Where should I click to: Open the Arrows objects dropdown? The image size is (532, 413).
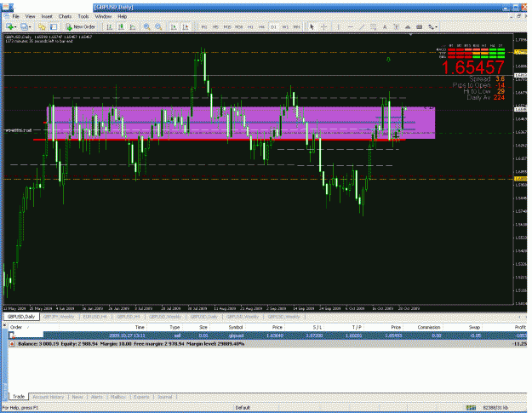point(432,26)
